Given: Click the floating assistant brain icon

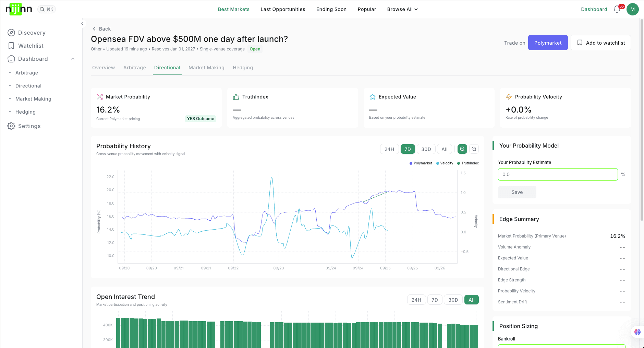Looking at the screenshot, I should pyautogui.click(x=637, y=332).
